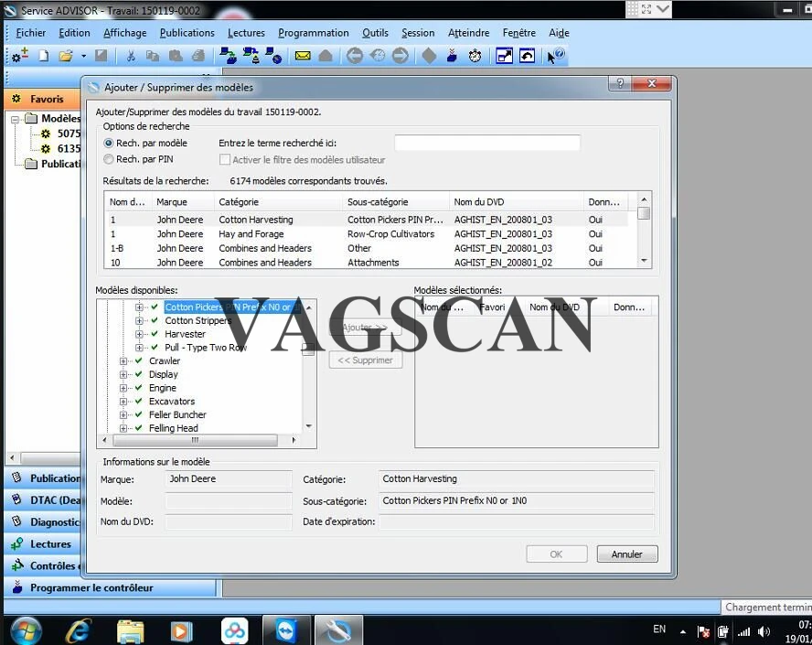Screen dimensions: 812x645
Task: Expand the Pull - Type Two Row node
Action: tap(139, 348)
